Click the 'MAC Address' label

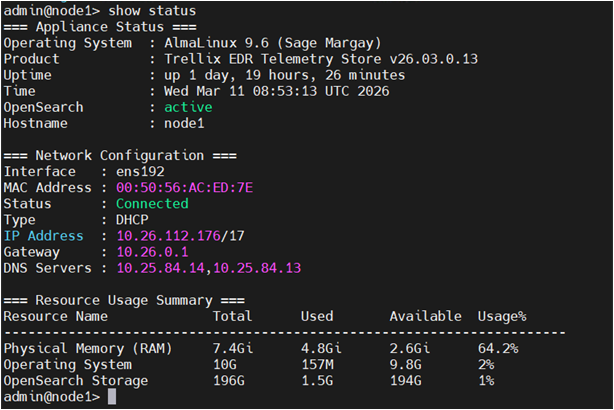point(47,188)
